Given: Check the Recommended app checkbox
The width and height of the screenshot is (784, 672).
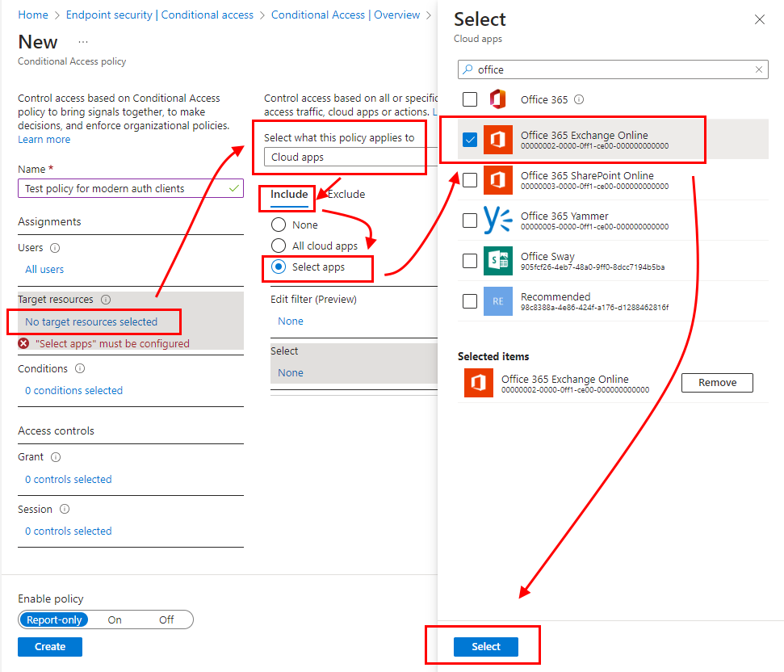Looking at the screenshot, I should click(x=470, y=301).
